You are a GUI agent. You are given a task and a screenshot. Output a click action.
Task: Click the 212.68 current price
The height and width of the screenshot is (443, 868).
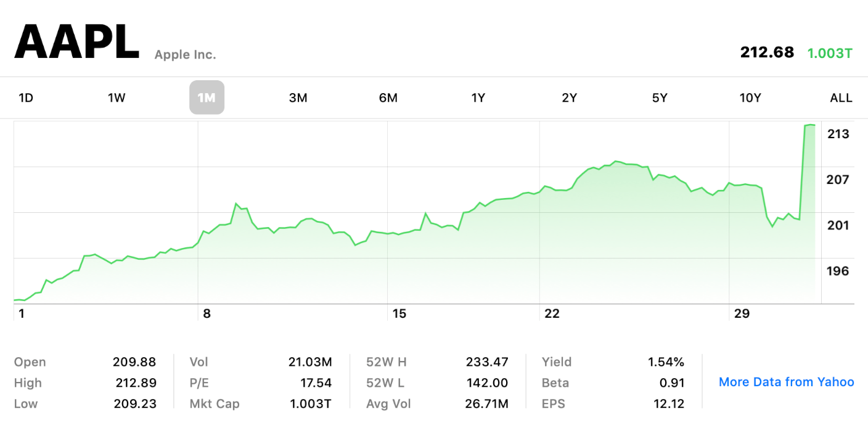tap(767, 52)
